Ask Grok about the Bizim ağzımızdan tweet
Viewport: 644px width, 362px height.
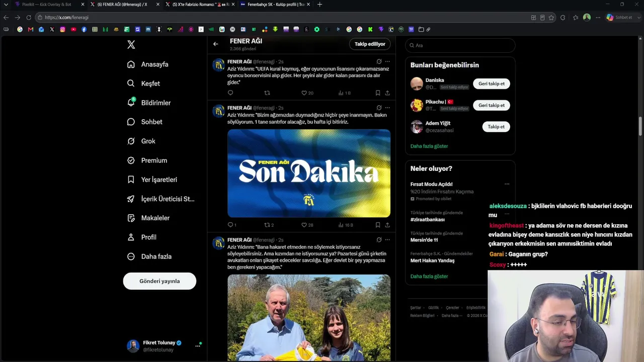[379, 108]
